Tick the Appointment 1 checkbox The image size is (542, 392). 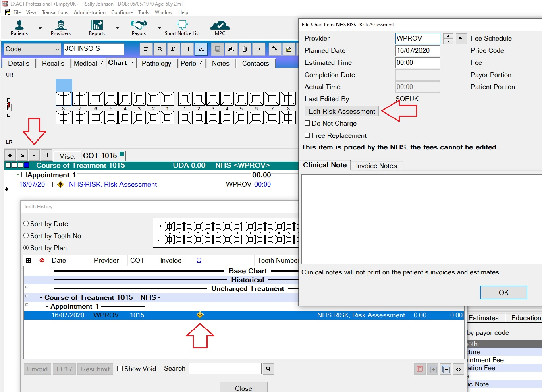(24, 175)
